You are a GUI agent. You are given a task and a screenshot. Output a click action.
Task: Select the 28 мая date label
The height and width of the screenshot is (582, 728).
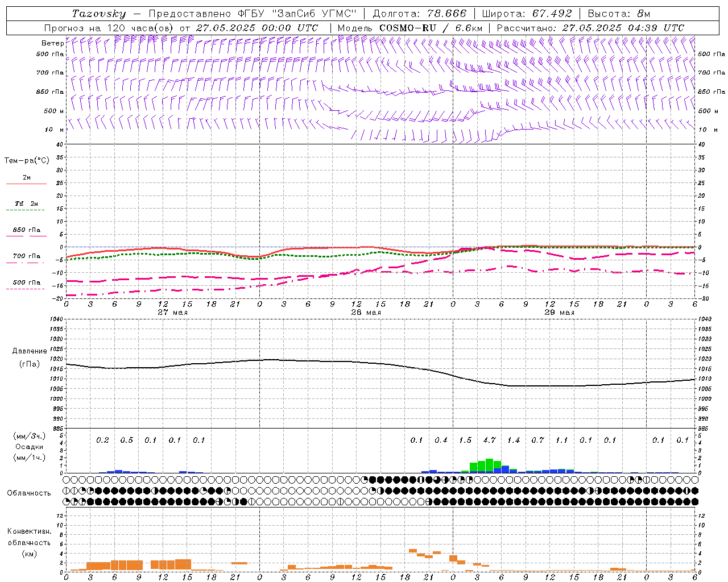(x=366, y=313)
